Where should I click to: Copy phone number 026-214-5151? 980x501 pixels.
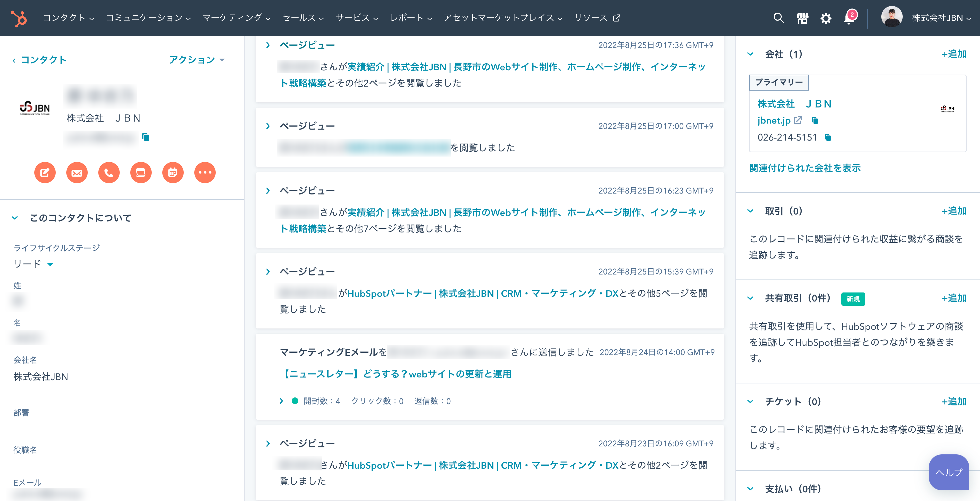point(827,137)
